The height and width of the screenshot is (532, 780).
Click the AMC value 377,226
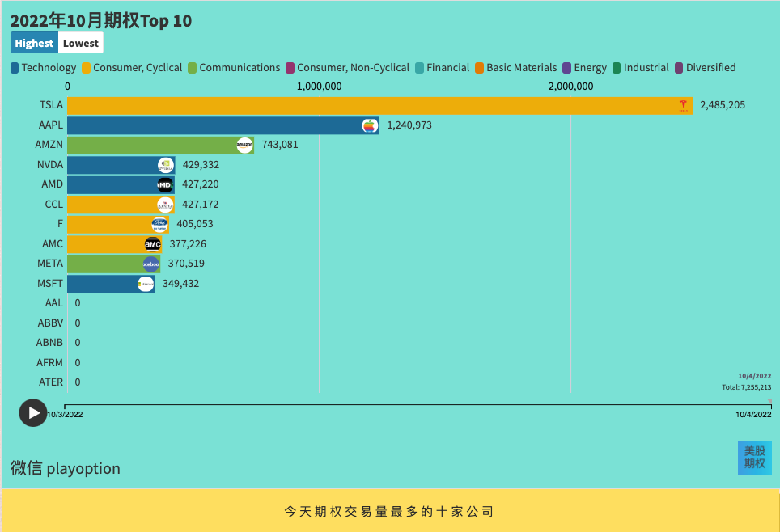[188, 243]
